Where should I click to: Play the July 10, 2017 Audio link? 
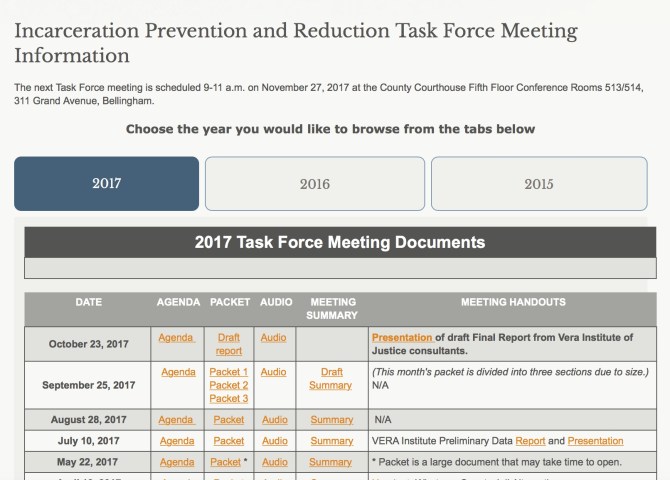tap(275, 441)
